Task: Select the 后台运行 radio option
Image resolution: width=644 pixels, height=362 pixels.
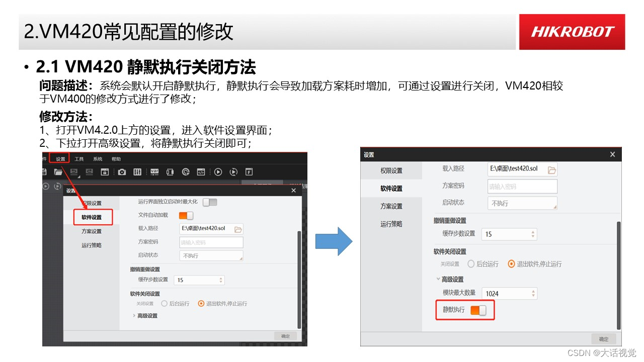Action: click(x=471, y=263)
